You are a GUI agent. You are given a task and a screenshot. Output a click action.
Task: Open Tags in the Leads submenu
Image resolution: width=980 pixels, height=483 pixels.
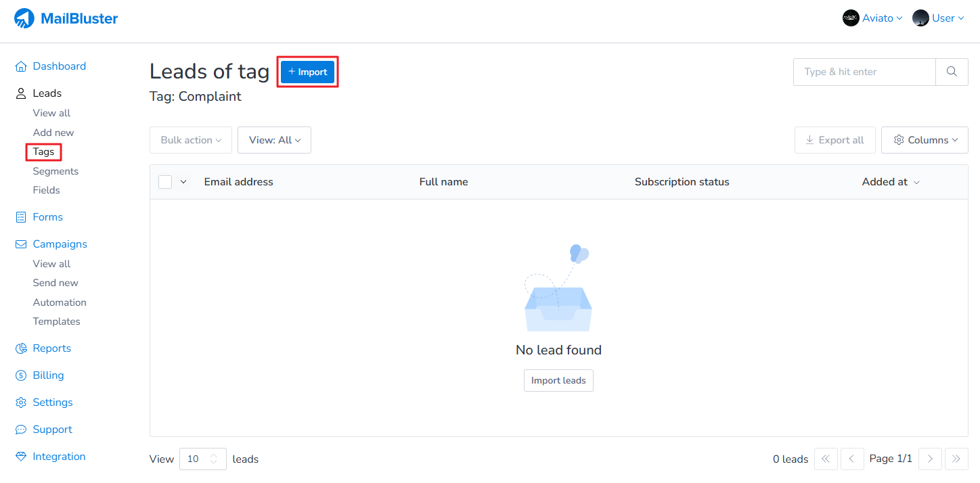pos(43,152)
